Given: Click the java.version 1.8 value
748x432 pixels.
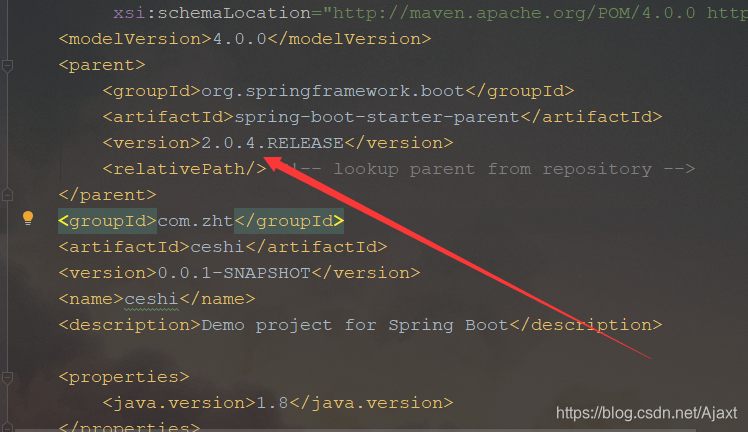Looking at the screenshot, I should (x=272, y=403).
